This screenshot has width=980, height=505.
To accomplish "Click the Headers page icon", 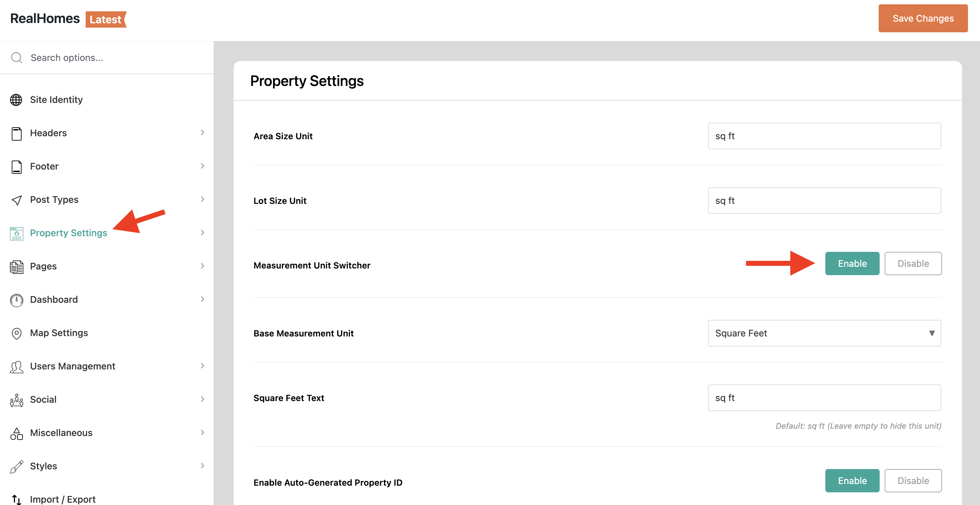I will (x=16, y=134).
